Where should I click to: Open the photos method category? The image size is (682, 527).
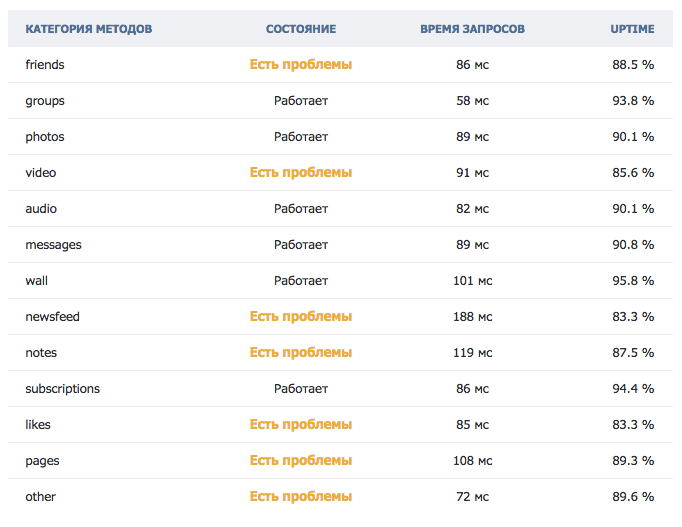click(44, 137)
